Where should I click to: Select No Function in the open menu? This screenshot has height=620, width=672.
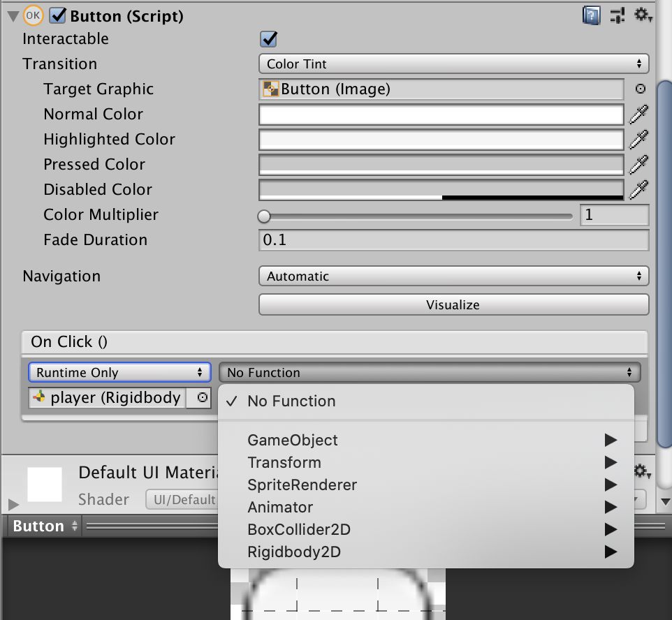tap(292, 401)
